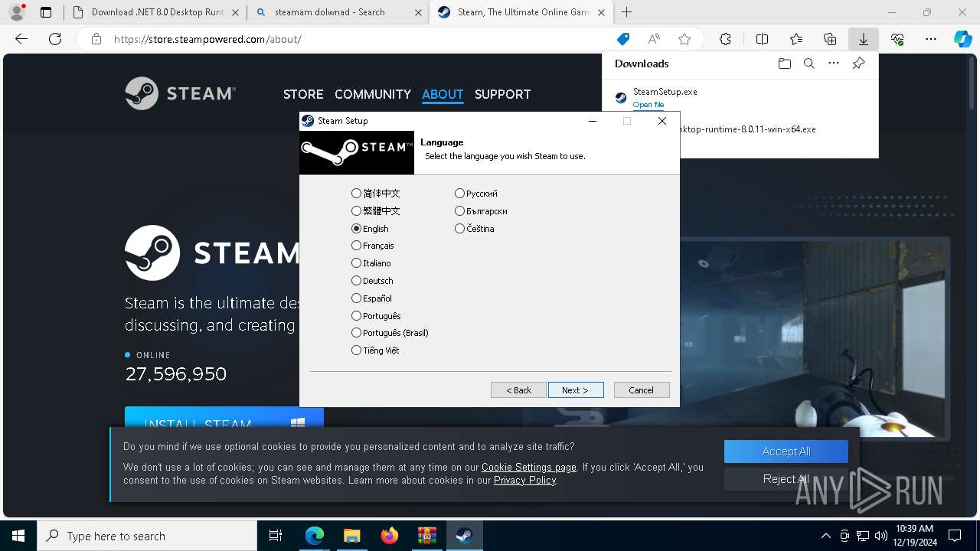
Task: Select the 简体中文 language radio button
Action: (375, 194)
